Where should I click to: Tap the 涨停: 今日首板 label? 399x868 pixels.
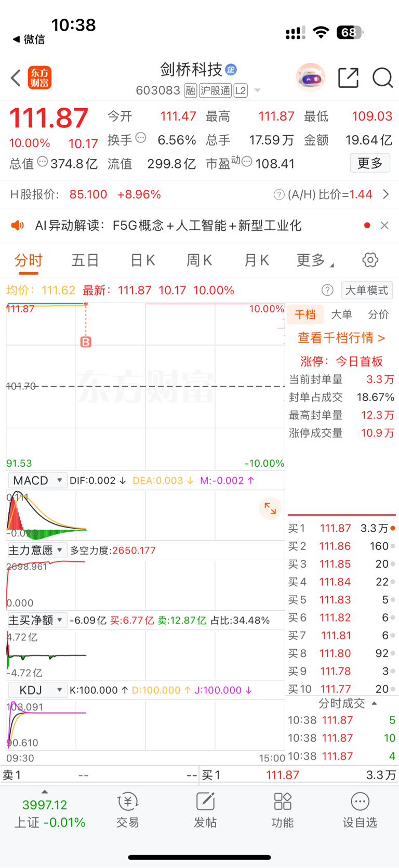tap(341, 361)
